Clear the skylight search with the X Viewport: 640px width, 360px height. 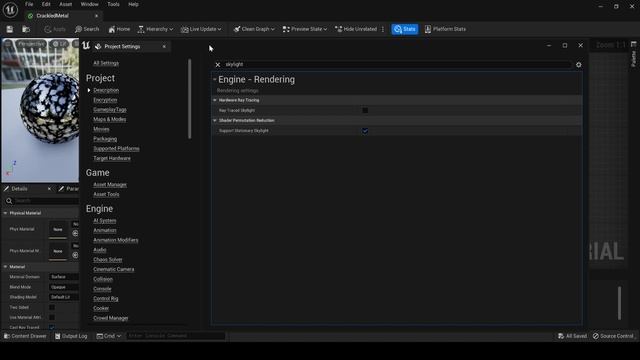(x=218, y=64)
